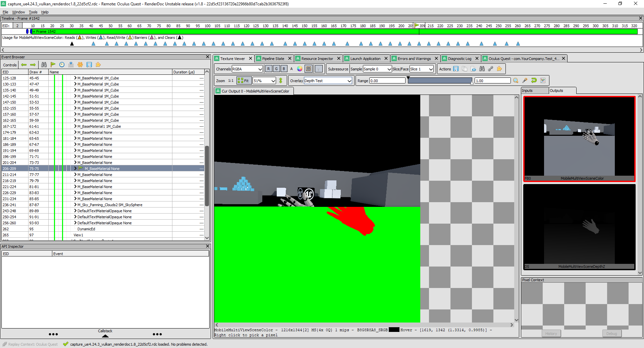
Task: Reset range with the orange undo arrow icon
Action: tap(534, 80)
